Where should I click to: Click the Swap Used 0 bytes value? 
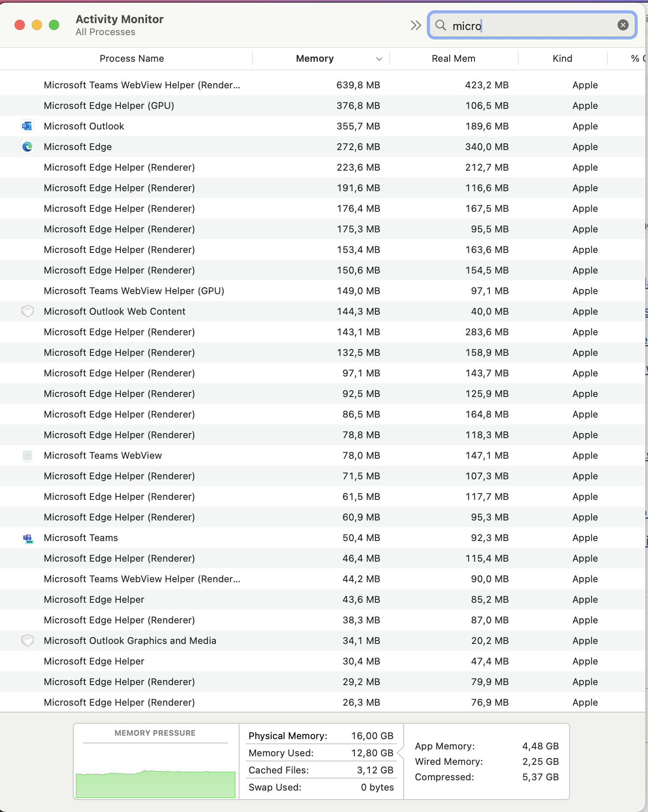377,787
